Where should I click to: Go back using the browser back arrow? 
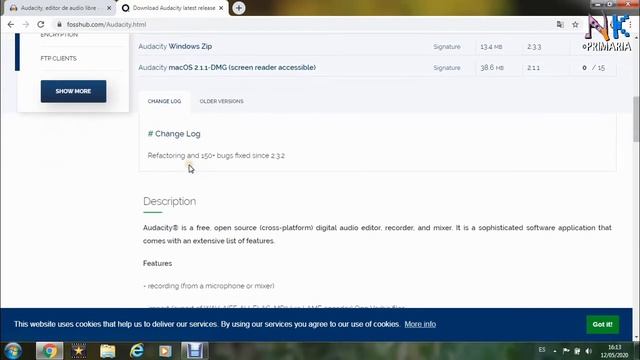pos(11,24)
